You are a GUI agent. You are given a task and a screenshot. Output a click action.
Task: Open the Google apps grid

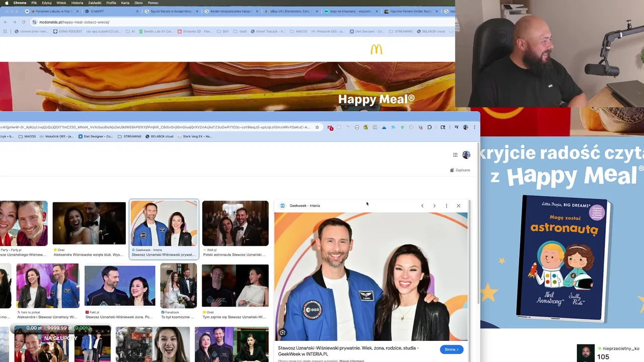pos(455,155)
